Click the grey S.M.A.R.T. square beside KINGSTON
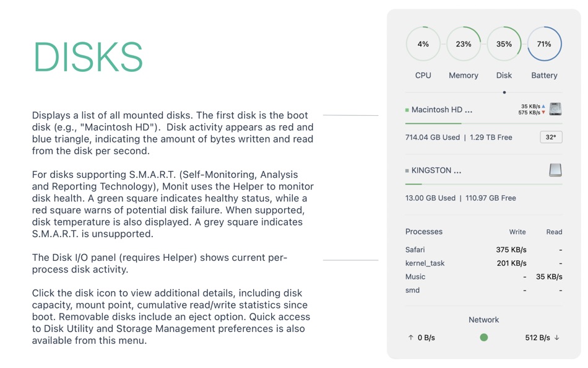This screenshot has height=368, width=588. point(407,171)
